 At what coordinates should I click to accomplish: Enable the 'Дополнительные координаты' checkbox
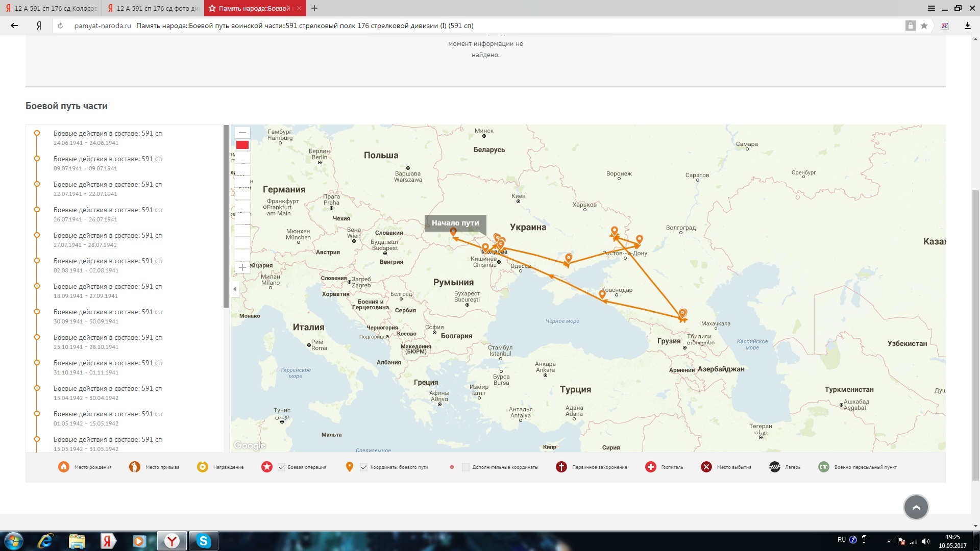coord(465,467)
